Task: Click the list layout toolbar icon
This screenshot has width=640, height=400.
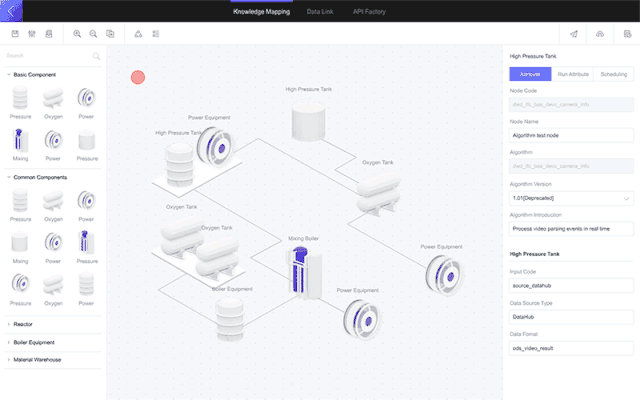Action: pos(156,33)
